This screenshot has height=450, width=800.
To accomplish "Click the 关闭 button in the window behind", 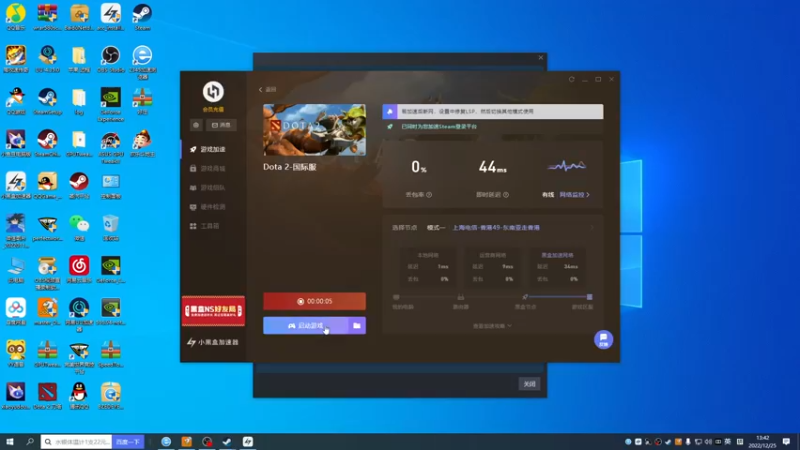I will coord(529,384).
